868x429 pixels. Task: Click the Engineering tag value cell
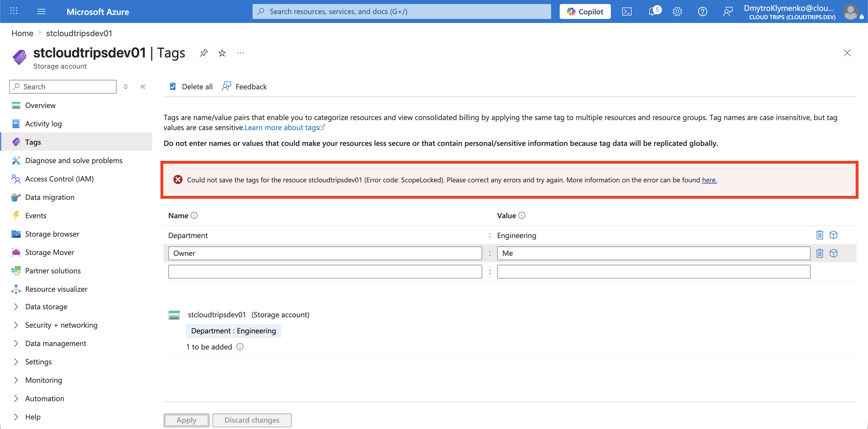(516, 235)
